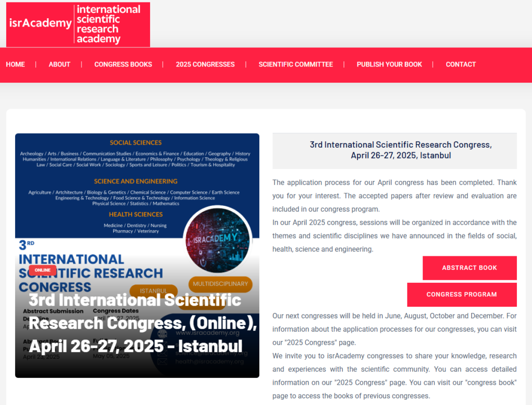Image resolution: width=532 pixels, height=405 pixels.
Task: Click the SCIENCE AND ENGINEERING poster heading
Action: pyautogui.click(x=136, y=181)
